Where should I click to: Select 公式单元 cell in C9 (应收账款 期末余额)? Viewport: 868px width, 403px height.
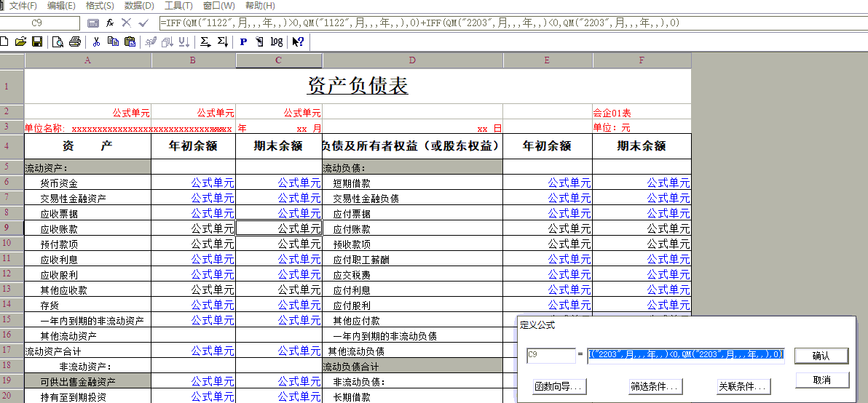pyautogui.click(x=279, y=228)
